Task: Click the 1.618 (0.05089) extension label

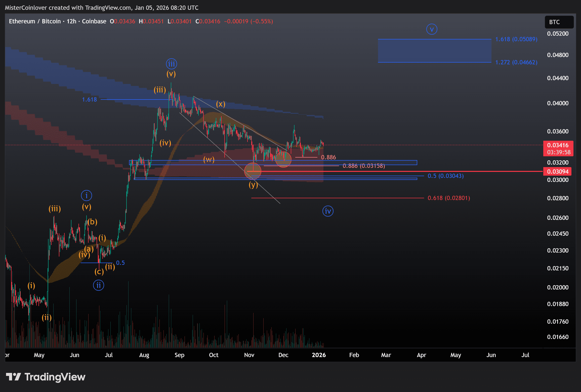Action: (x=516, y=39)
